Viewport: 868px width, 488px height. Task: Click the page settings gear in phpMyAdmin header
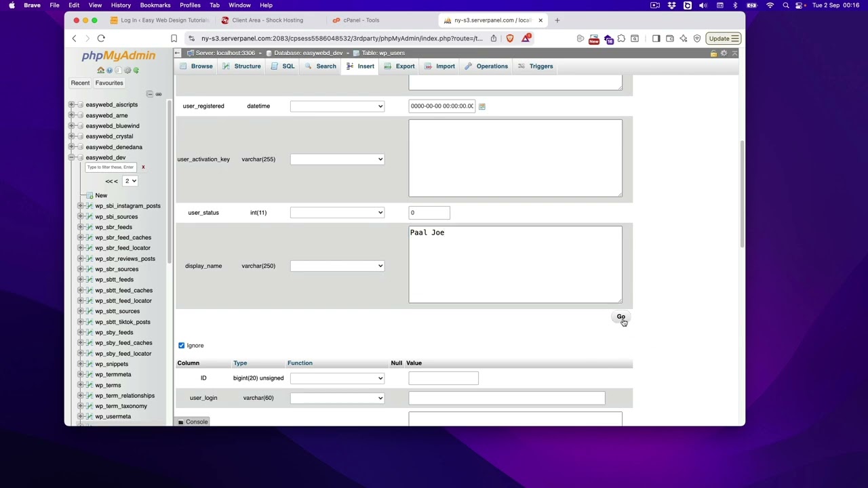(724, 53)
